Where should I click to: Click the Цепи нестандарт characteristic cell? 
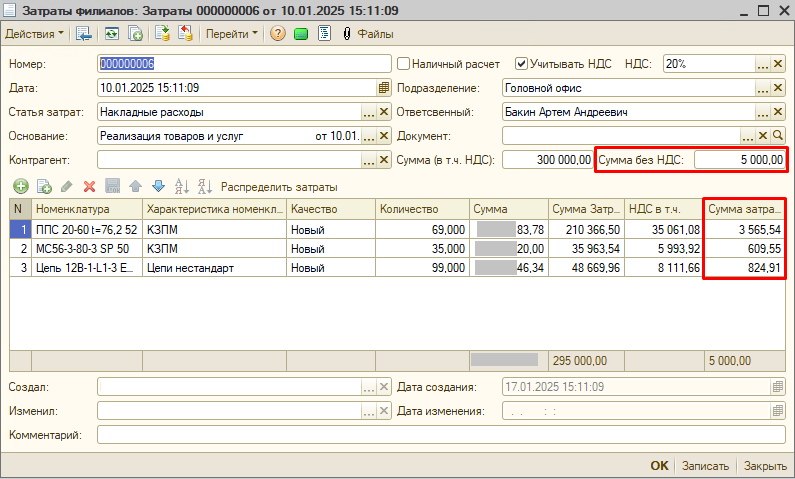214,268
